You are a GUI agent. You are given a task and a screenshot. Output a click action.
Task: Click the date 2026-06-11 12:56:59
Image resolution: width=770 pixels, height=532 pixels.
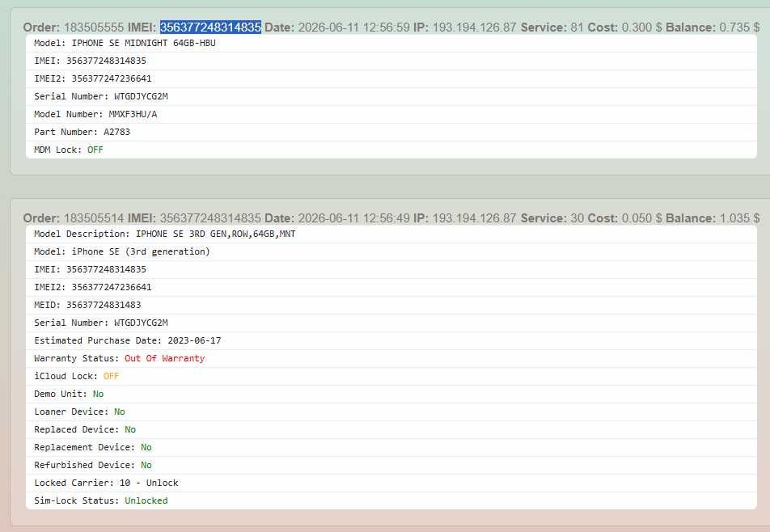(353, 27)
